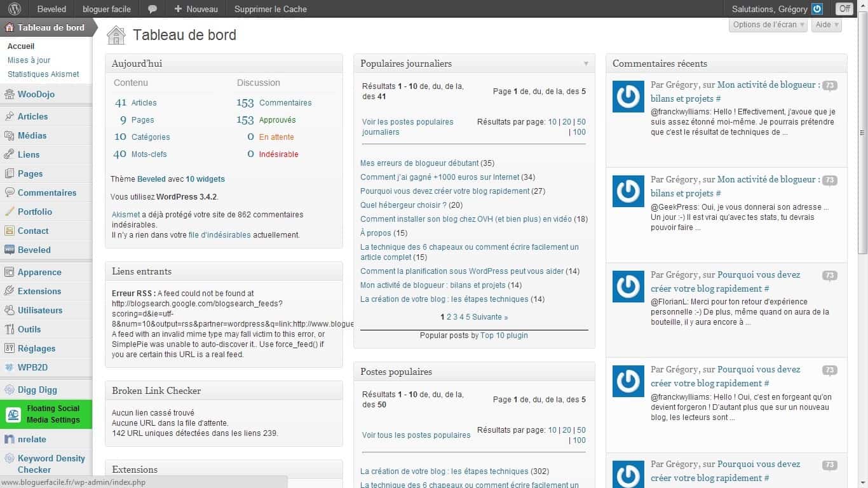868x488 pixels.
Task: Click the 10 widgets link
Action: click(205, 179)
